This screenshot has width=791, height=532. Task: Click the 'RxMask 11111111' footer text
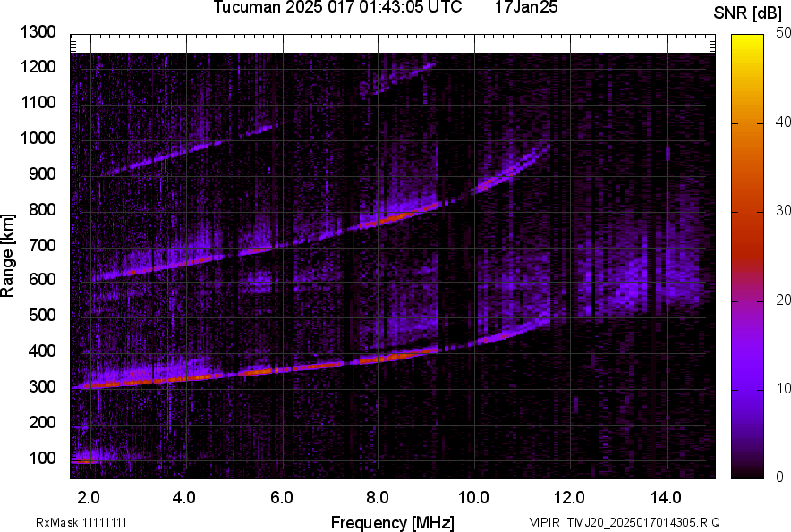coord(81,522)
